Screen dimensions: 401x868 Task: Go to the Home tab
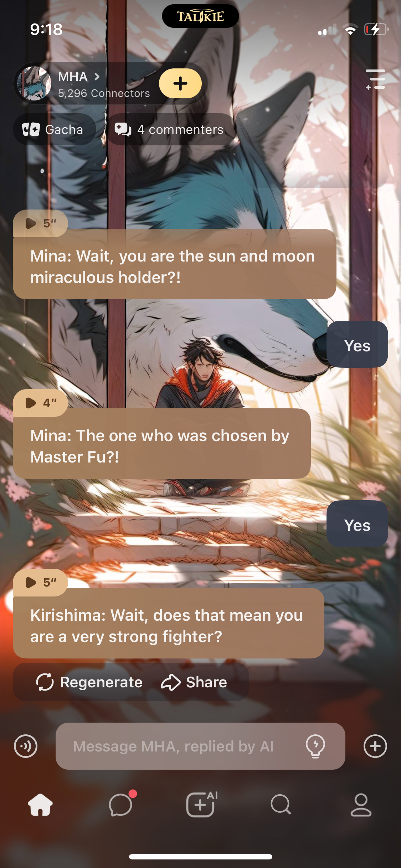[40, 805]
